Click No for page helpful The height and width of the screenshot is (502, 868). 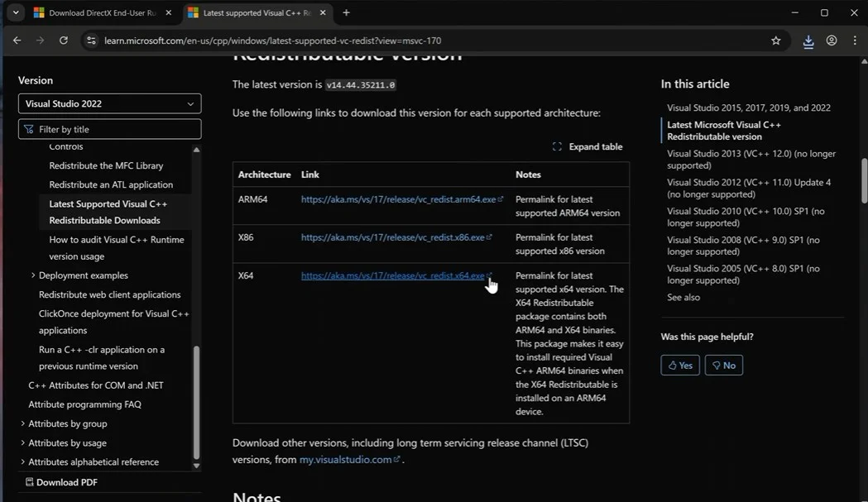pos(723,366)
